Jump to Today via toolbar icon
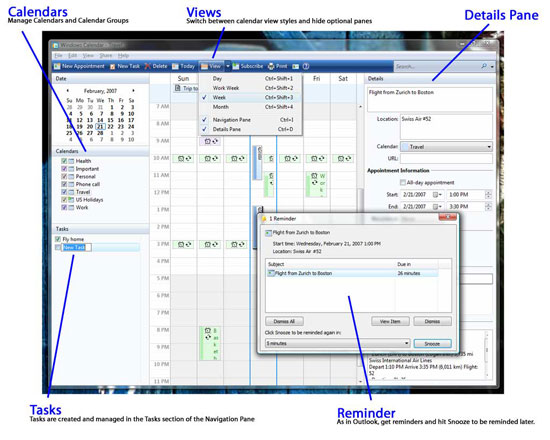 click(x=175, y=66)
